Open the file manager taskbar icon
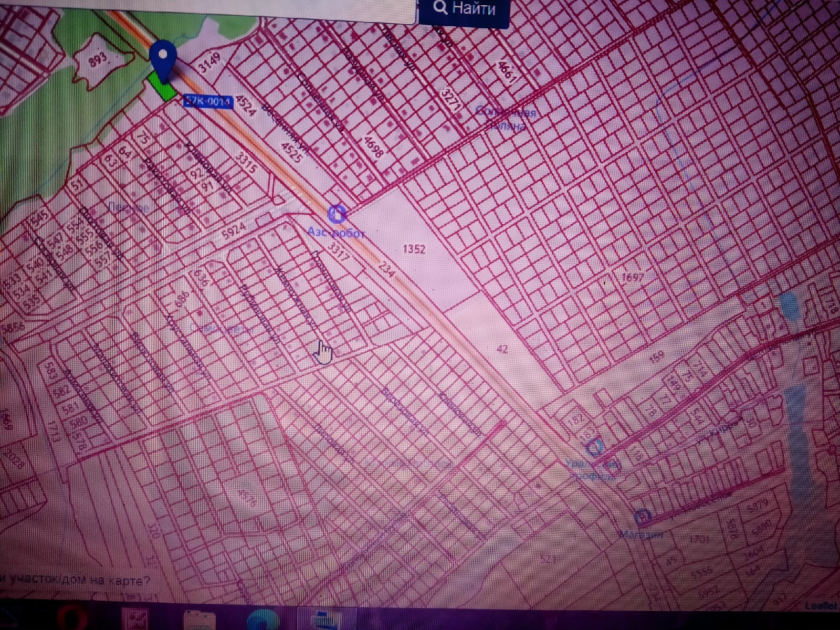Image resolution: width=840 pixels, height=630 pixels. point(198,620)
